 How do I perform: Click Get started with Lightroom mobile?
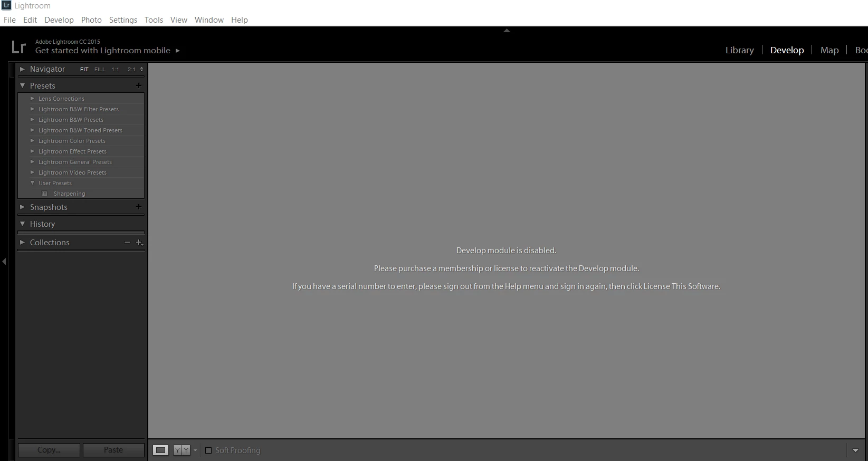pos(103,51)
